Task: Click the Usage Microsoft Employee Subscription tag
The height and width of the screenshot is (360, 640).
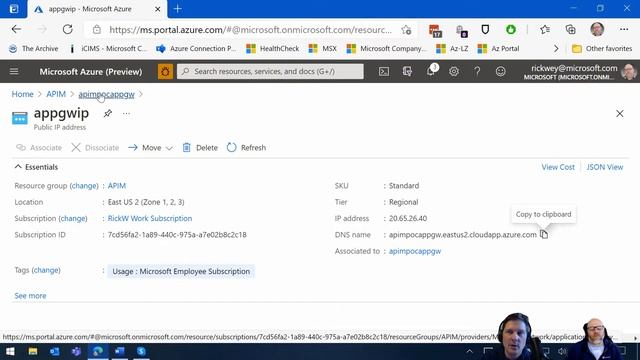Action: tap(181, 271)
